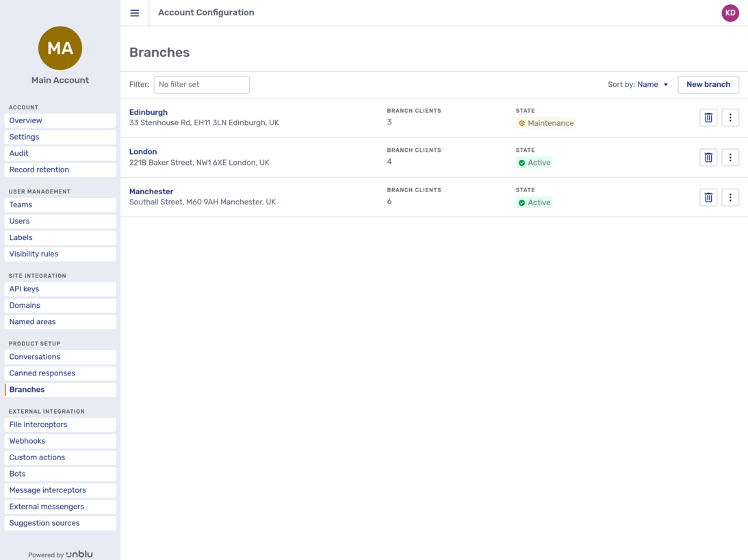Screen dimensions: 748x560
Task: Select Webhooks under External Integration
Action: click(60, 441)
